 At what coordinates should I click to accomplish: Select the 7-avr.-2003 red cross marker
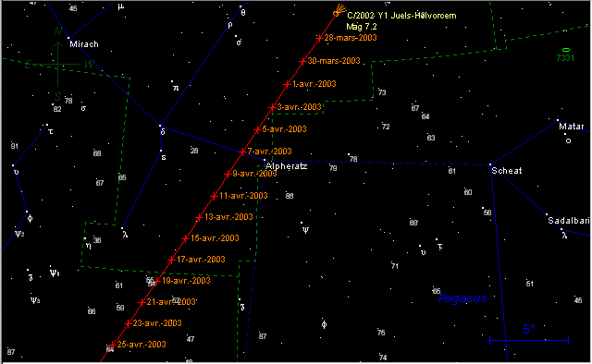coord(242,152)
